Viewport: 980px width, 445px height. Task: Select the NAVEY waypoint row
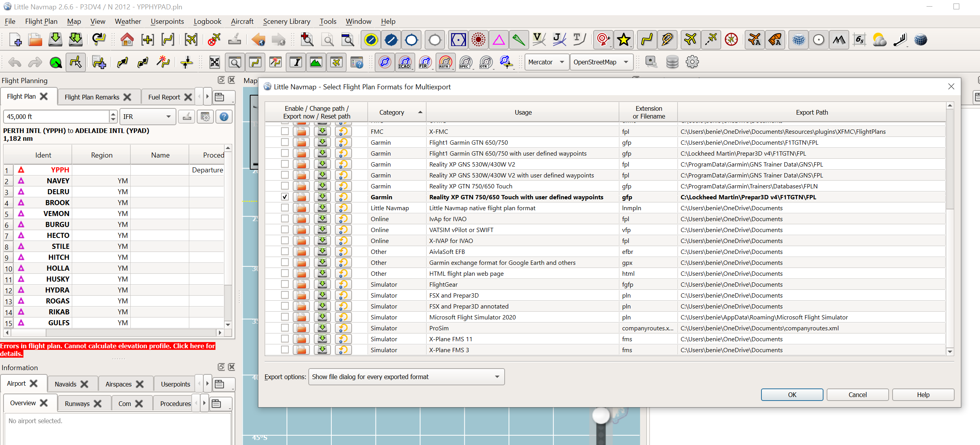114,181
